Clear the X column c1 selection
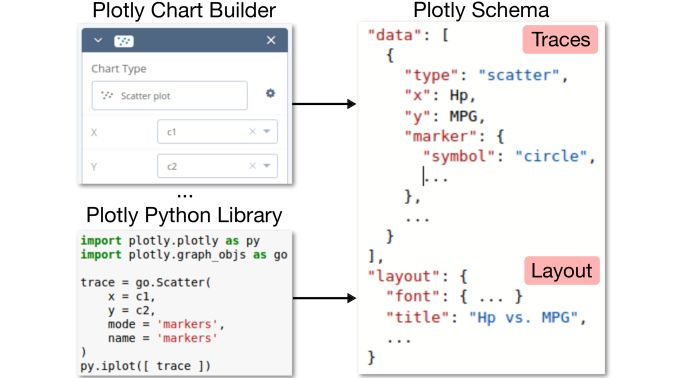Screen dimensions: 676x378 tap(253, 131)
